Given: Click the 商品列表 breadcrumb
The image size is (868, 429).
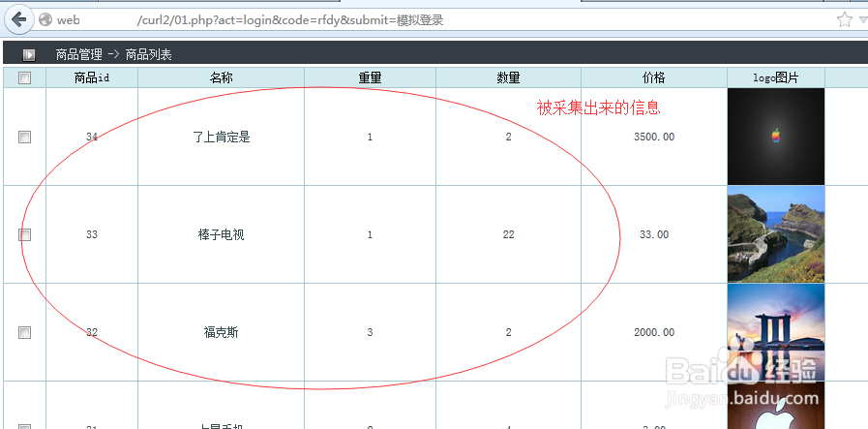Looking at the screenshot, I should point(148,55).
